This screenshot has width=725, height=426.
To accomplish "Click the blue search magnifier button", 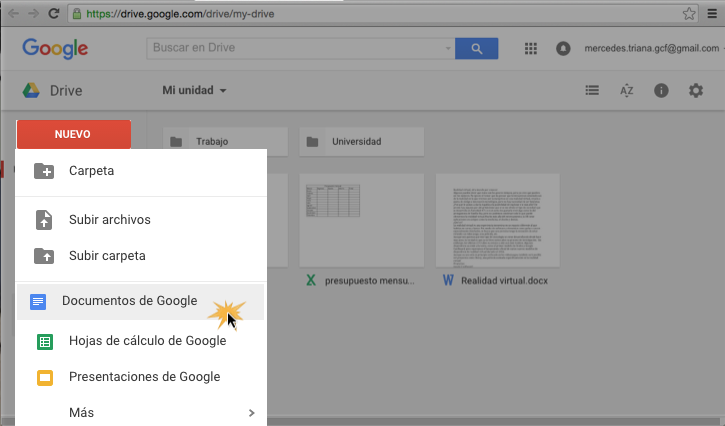I will tap(477, 48).
